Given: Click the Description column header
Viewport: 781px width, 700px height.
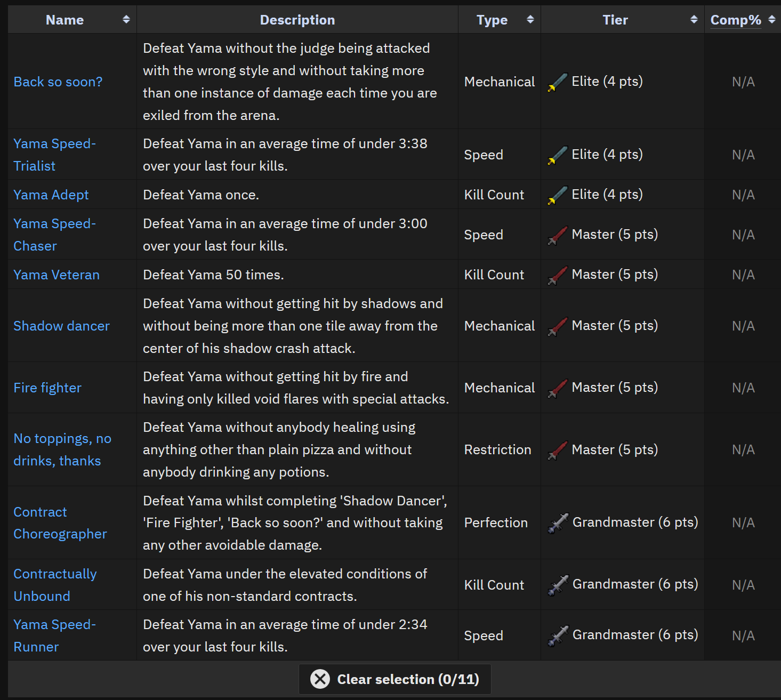Looking at the screenshot, I should coord(297,20).
